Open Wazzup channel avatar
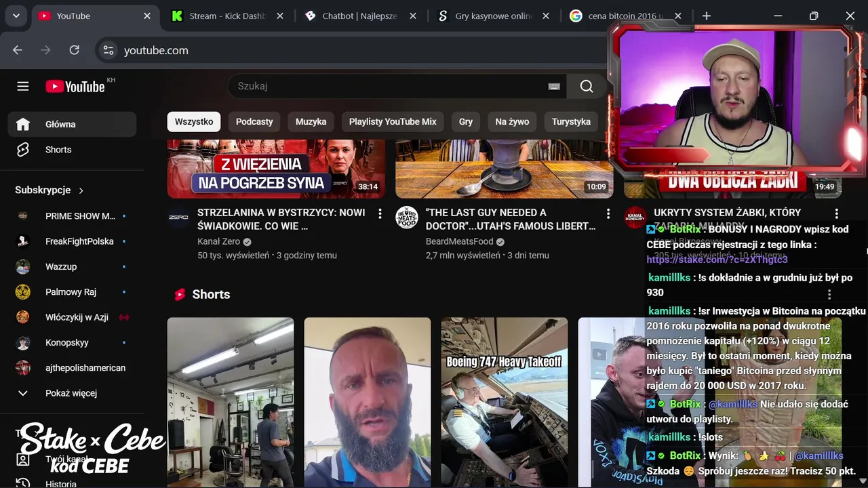 point(23,266)
